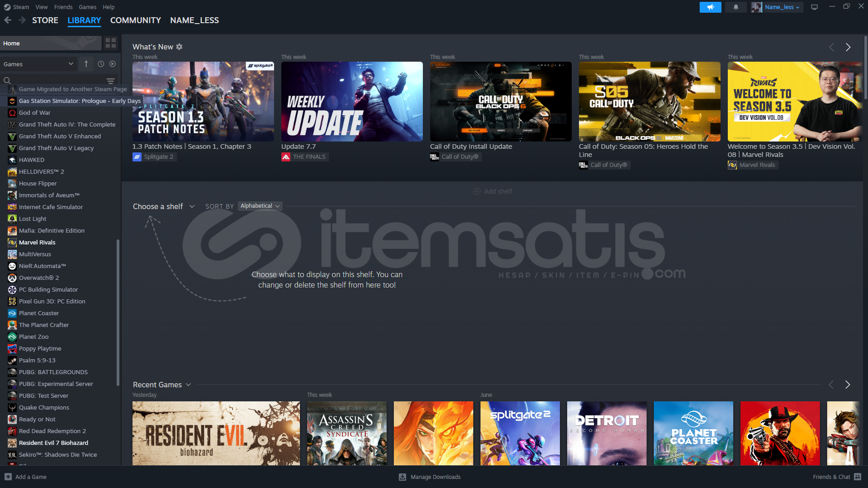Click the Add shelf plus icon
Viewport: 868px width, 488px height.
(x=477, y=191)
